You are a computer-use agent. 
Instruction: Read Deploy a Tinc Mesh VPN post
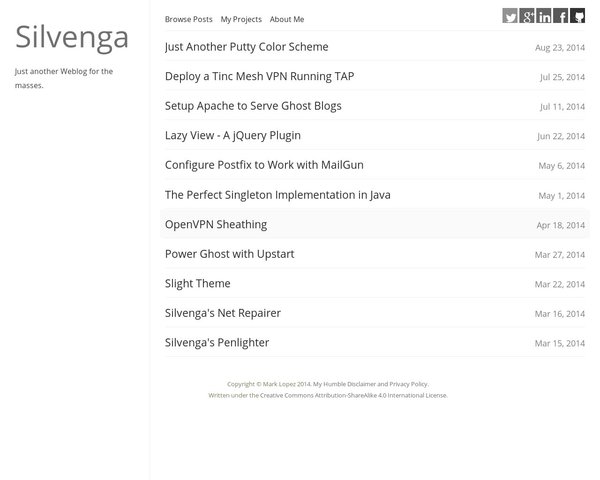click(259, 76)
